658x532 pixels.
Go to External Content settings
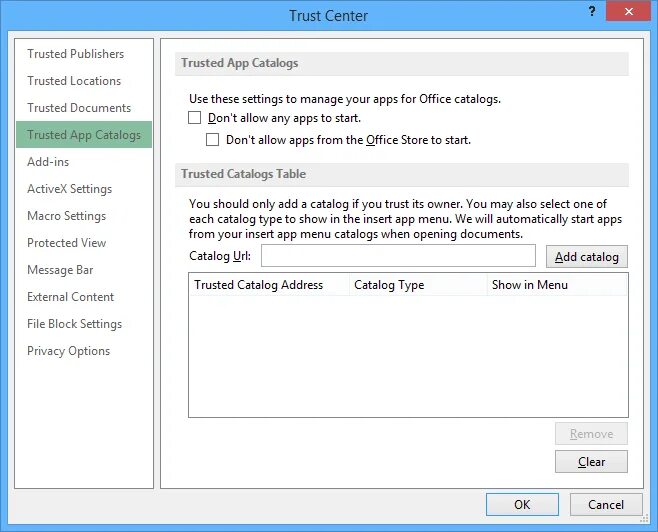70,297
